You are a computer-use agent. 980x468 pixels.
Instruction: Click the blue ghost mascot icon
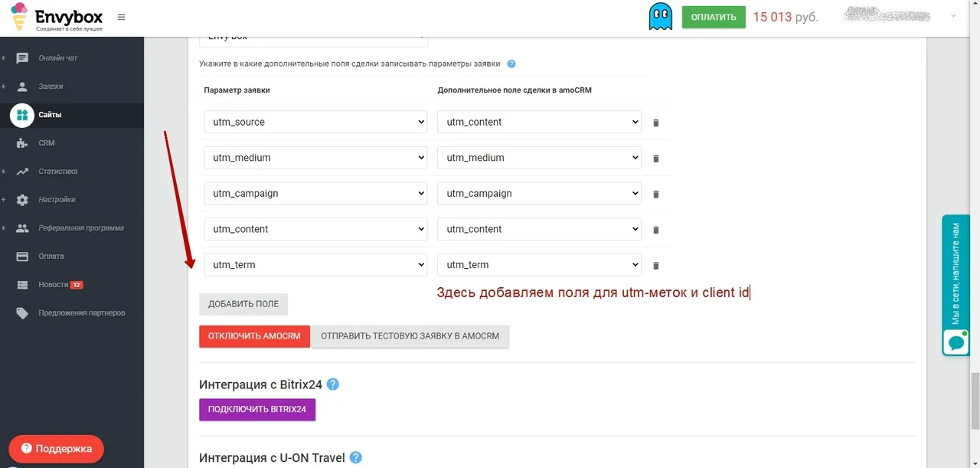coord(661,16)
